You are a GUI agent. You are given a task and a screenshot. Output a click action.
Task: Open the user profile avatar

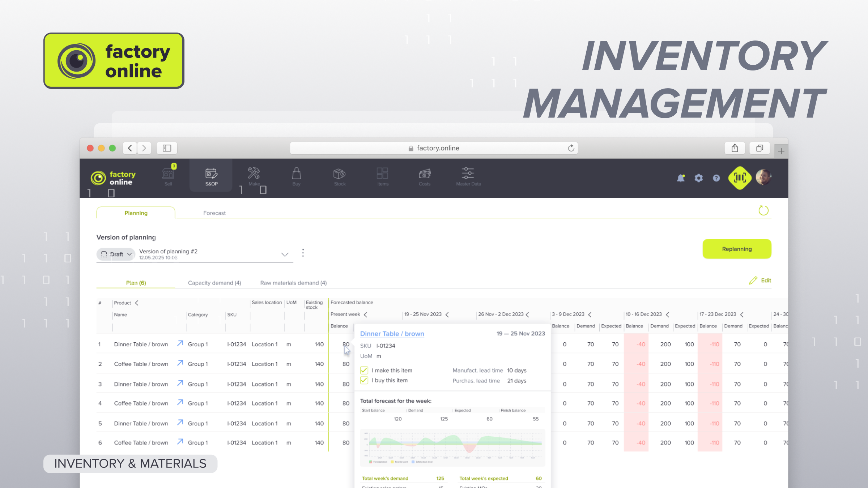(764, 177)
